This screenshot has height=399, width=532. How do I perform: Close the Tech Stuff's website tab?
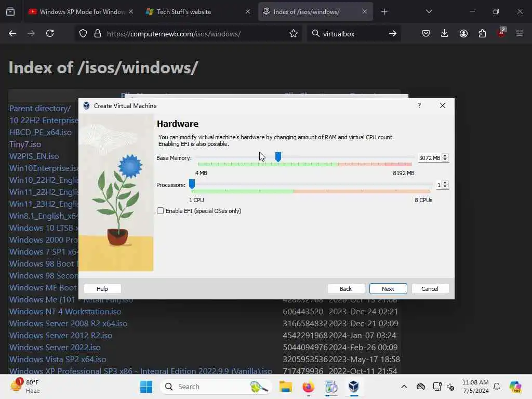point(248,12)
